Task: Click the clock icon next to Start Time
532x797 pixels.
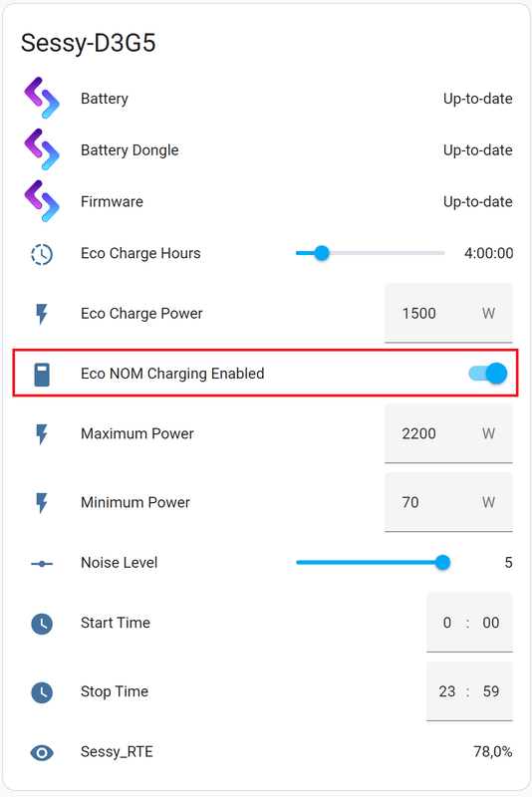Action: (42, 624)
